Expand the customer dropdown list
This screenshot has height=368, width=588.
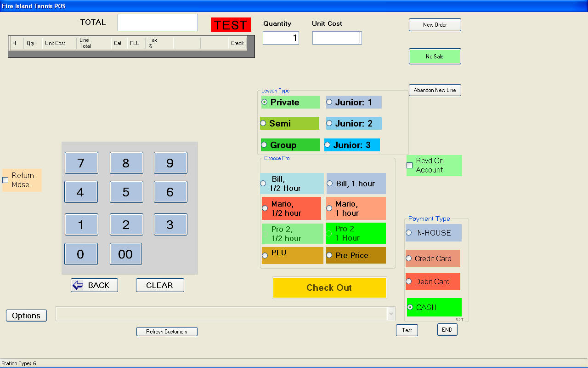391,314
